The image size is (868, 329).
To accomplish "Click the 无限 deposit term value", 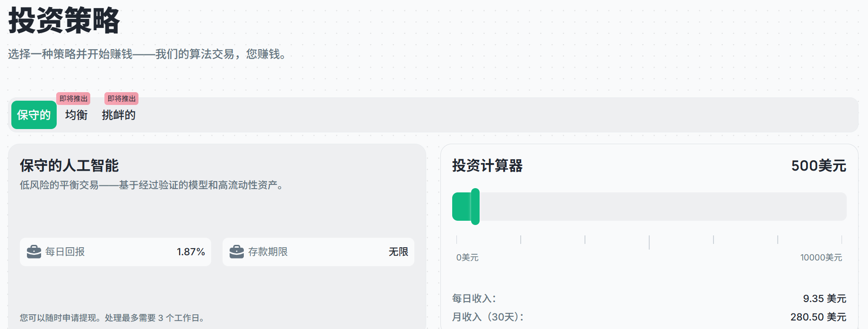I will click(398, 252).
